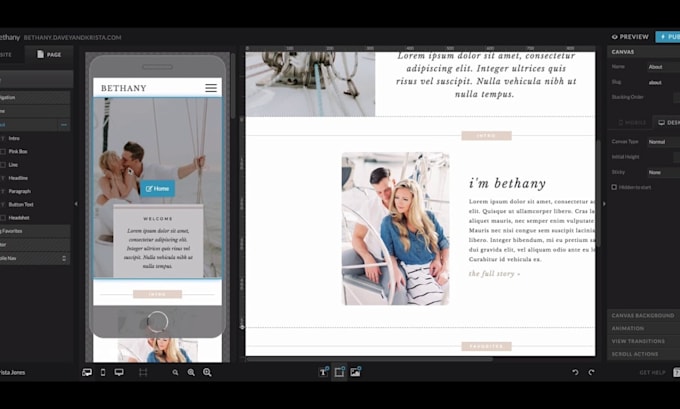Click the bethany.daveyandkrista.com site URL
Image resolution: width=680 pixels, height=409 pixels.
72,38
